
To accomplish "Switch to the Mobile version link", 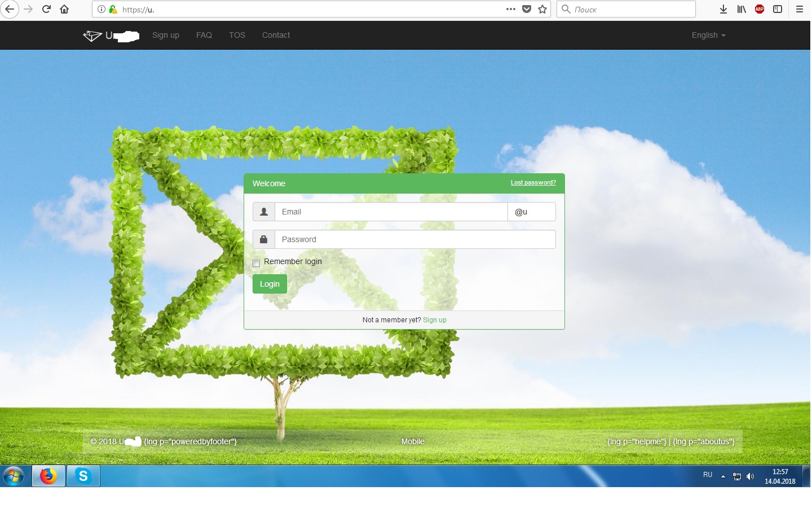I will pos(413,441).
